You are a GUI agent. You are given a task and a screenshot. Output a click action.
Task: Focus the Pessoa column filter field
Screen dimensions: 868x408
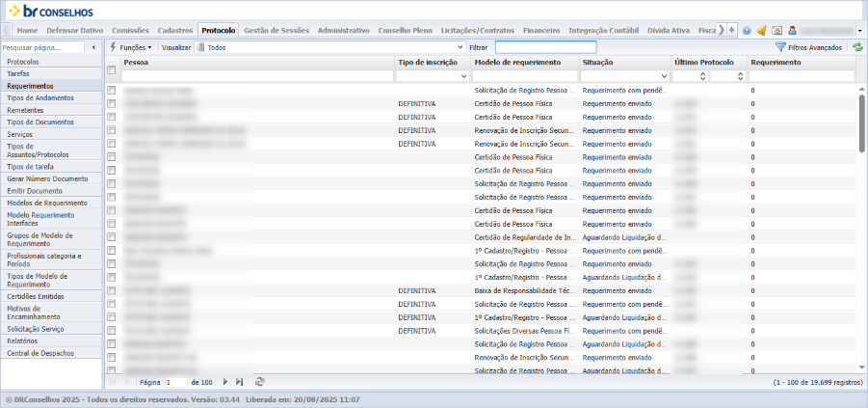coord(257,76)
